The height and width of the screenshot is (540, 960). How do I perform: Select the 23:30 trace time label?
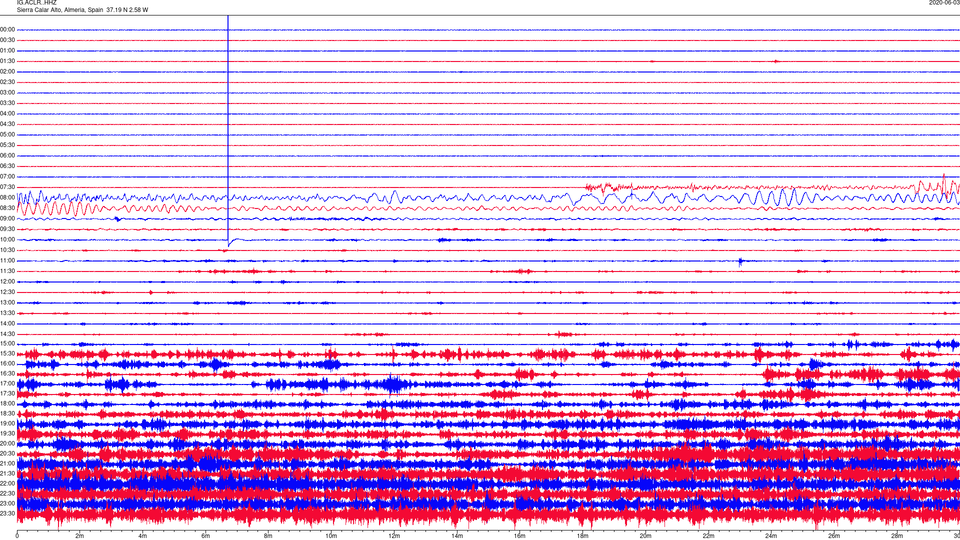(7, 513)
